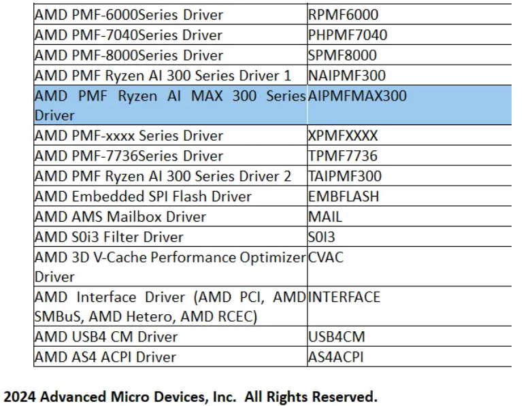Image resolution: width=532 pixels, height=406 pixels.
Task: Select the TAIPMF300 cell
Action: click(x=345, y=177)
